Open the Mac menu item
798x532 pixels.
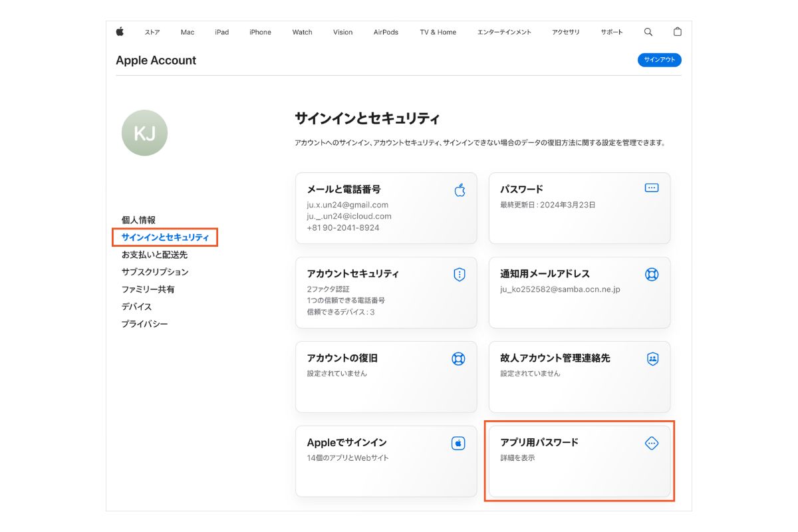188,32
